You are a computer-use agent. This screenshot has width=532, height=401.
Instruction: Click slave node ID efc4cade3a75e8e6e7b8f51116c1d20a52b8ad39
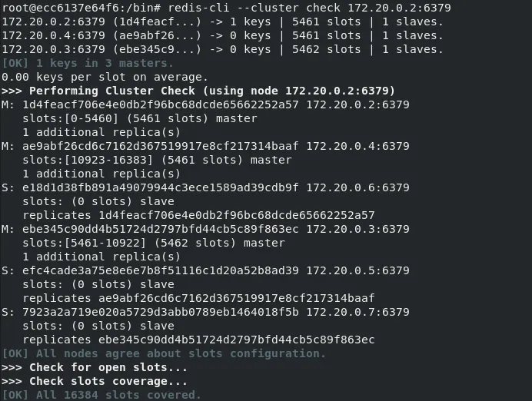point(161,270)
